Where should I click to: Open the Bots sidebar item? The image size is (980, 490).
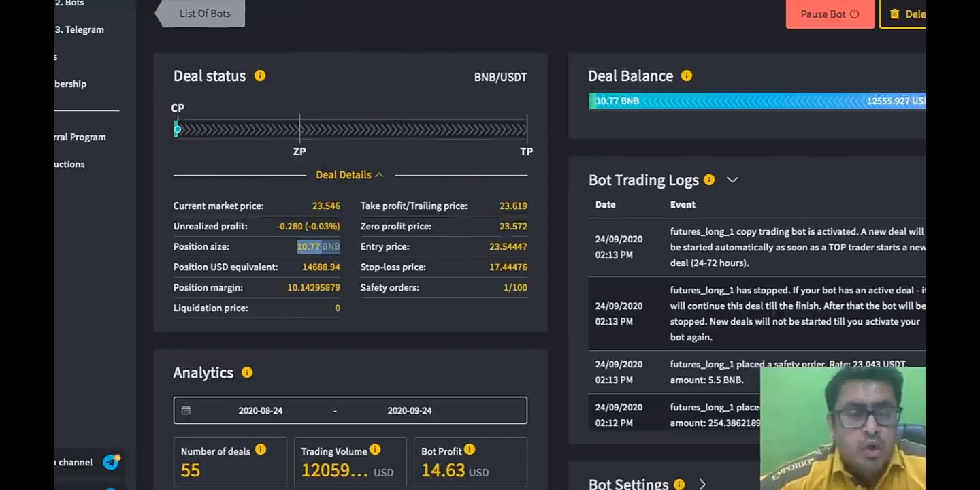pyautogui.click(x=69, y=3)
